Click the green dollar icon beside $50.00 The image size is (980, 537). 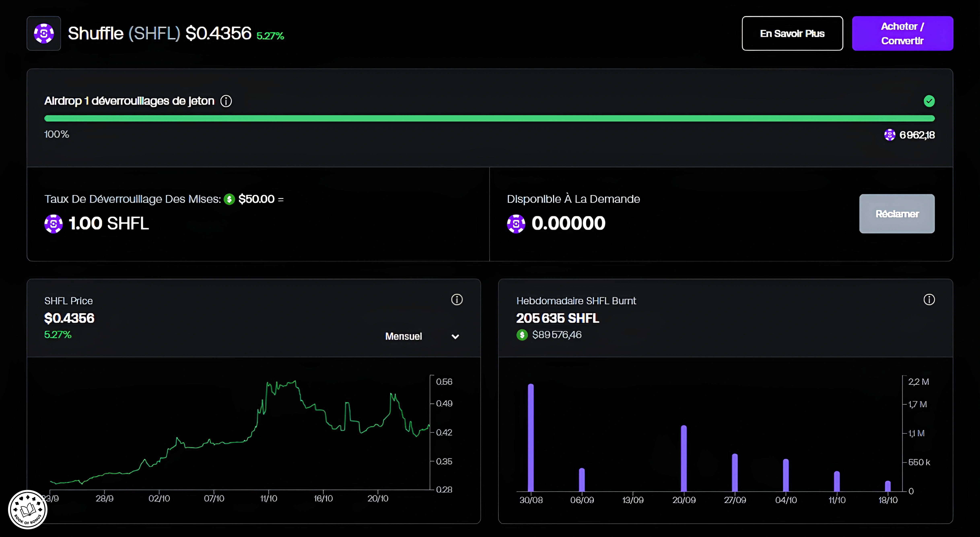[x=229, y=199]
